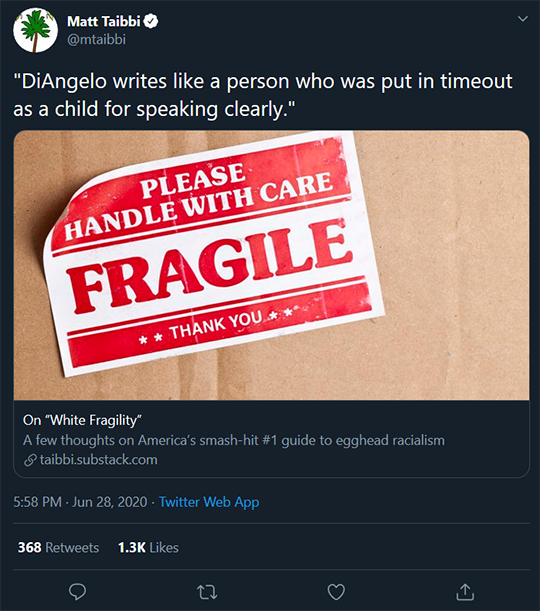
Task: Click the link chain icon beside taibbi.substack.com
Action: pos(30,460)
